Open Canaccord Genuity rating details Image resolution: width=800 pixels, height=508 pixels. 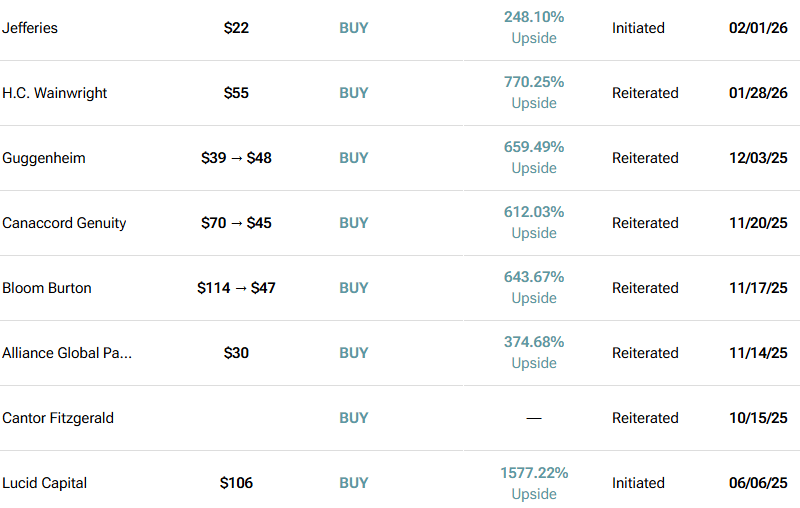click(354, 223)
